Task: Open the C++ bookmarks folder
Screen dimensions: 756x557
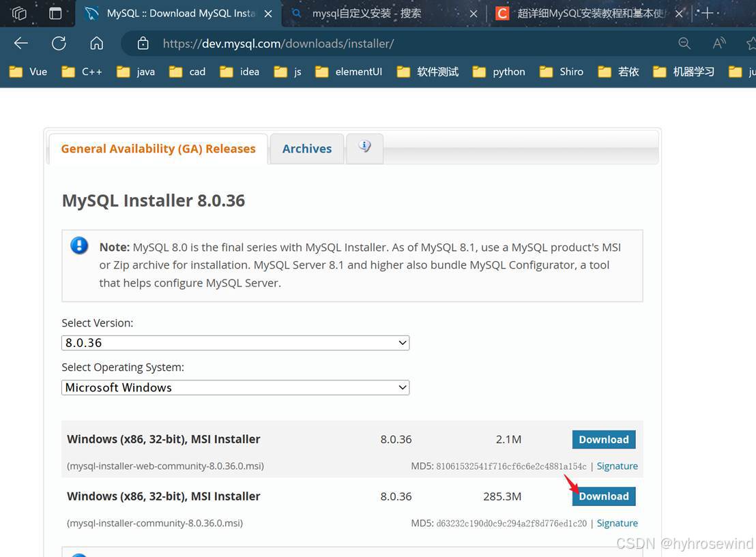Action: 82,72
